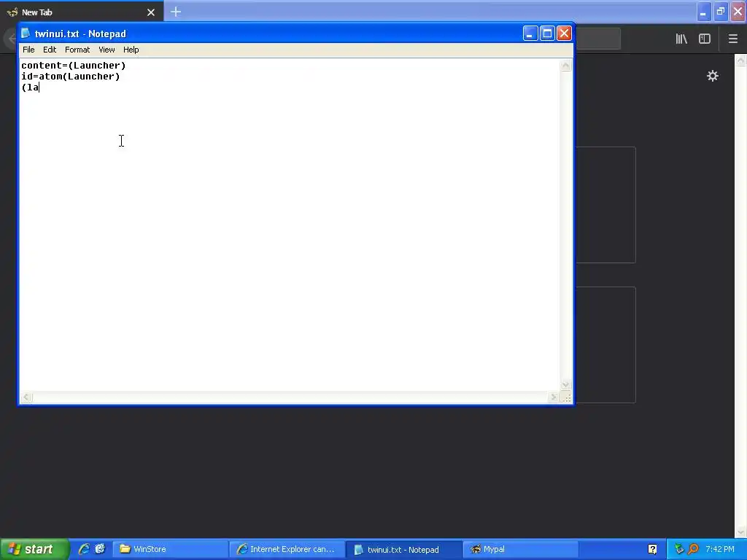Image resolution: width=747 pixels, height=560 pixels.
Task: Click the browser page scrollbar up arrow
Action: (741, 60)
